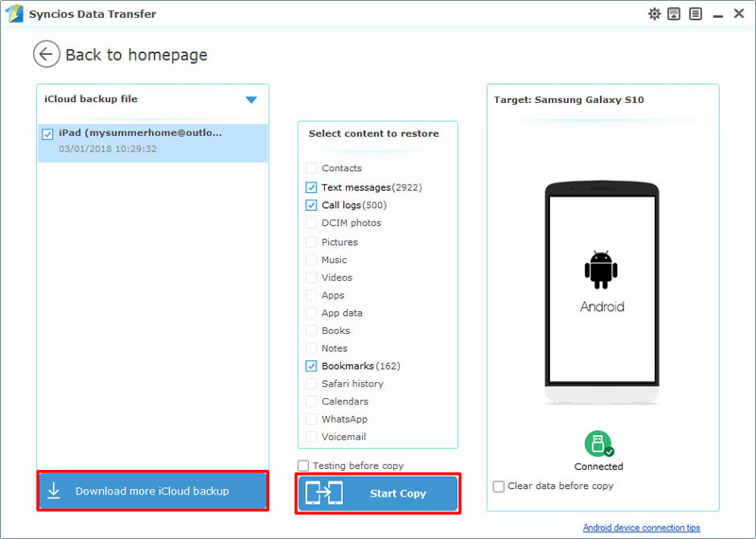Click the green USB Connected icon
The image size is (756, 539).
(599, 443)
